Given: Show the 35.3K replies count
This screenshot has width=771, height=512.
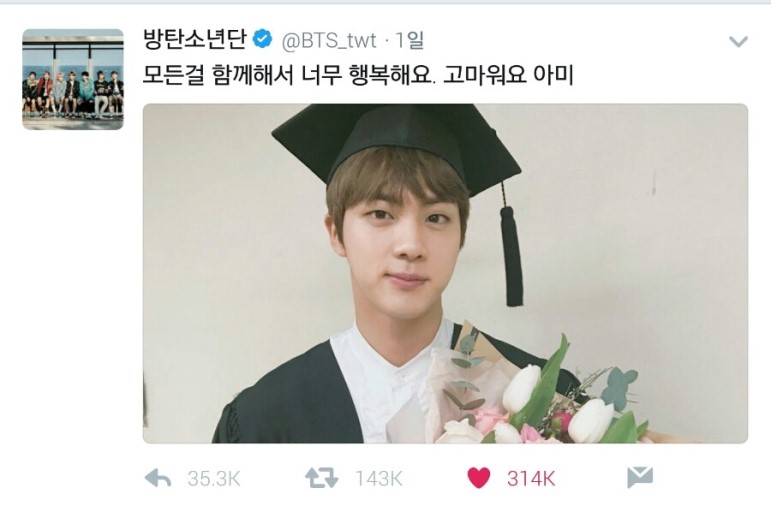Looking at the screenshot, I should tap(214, 479).
